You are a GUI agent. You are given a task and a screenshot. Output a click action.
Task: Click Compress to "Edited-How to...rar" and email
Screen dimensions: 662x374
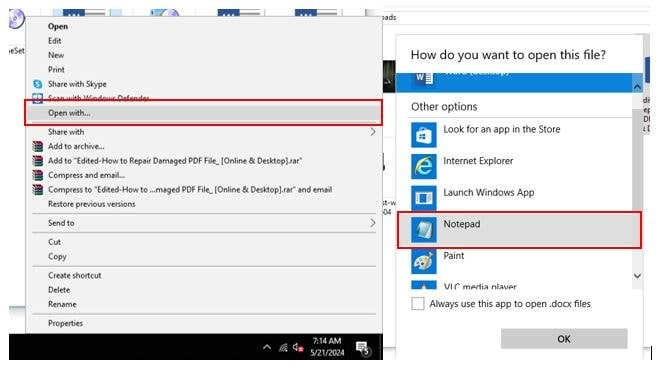(190, 190)
